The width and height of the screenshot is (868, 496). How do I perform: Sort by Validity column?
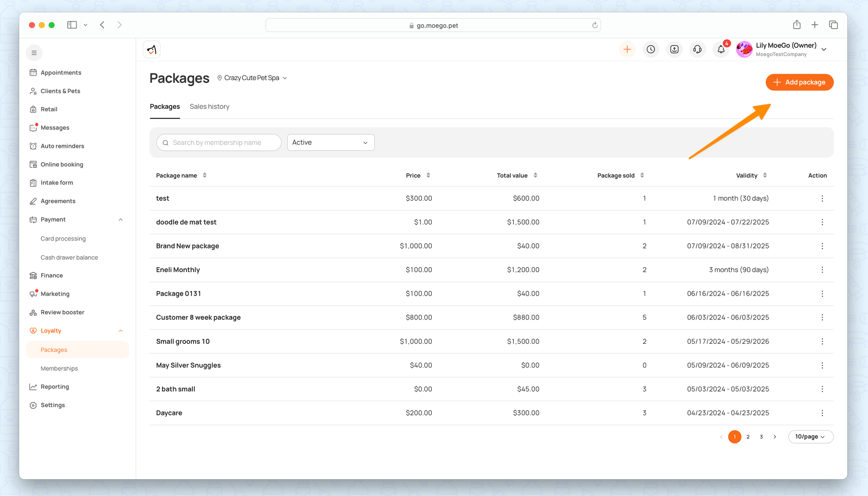point(765,175)
